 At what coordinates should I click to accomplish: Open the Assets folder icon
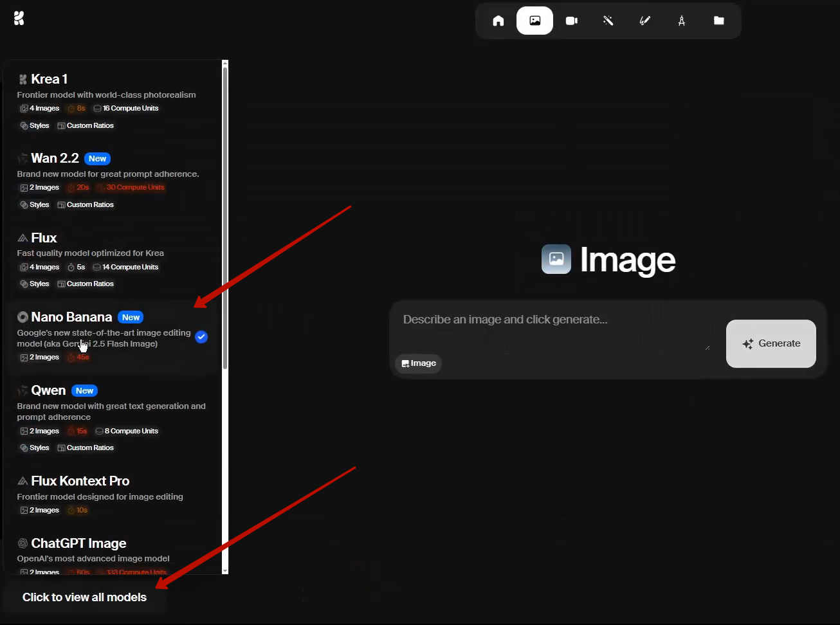coord(718,21)
